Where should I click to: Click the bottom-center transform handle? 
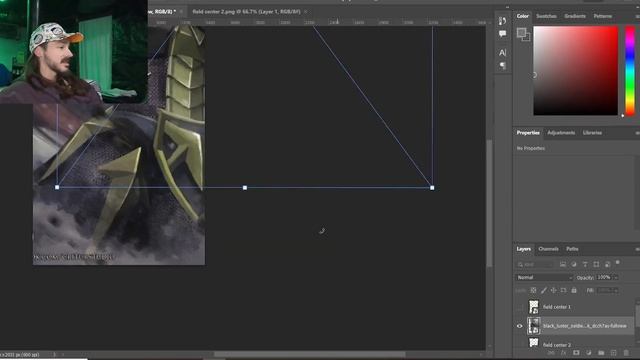(x=245, y=188)
